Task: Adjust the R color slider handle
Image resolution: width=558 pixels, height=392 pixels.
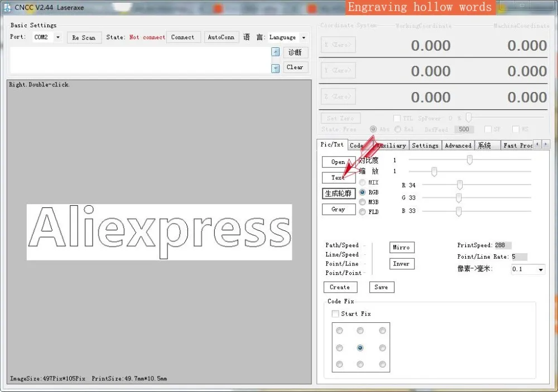Action: pyautogui.click(x=460, y=185)
